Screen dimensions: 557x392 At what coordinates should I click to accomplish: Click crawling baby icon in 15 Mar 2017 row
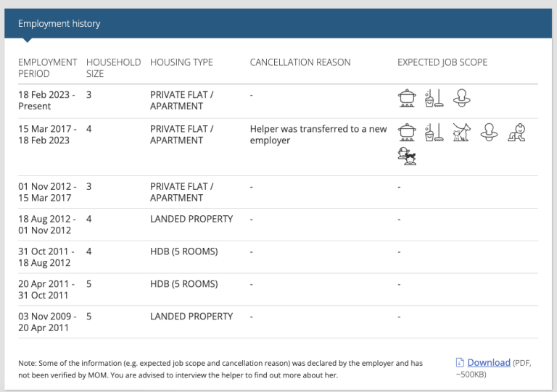point(516,133)
